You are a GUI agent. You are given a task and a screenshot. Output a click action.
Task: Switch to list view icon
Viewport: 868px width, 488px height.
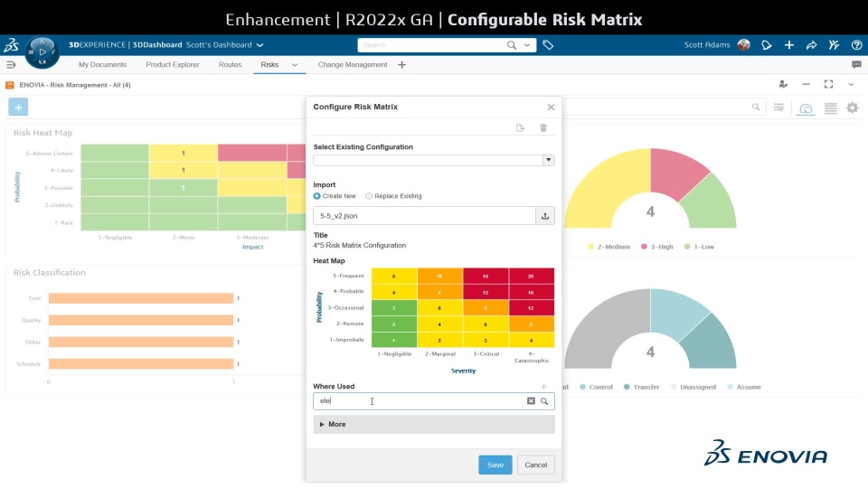pyautogui.click(x=830, y=108)
